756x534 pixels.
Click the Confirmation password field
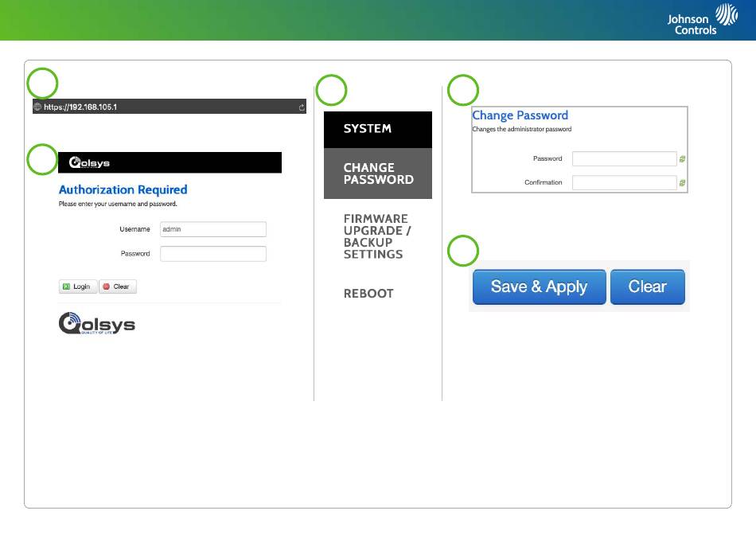coord(625,183)
